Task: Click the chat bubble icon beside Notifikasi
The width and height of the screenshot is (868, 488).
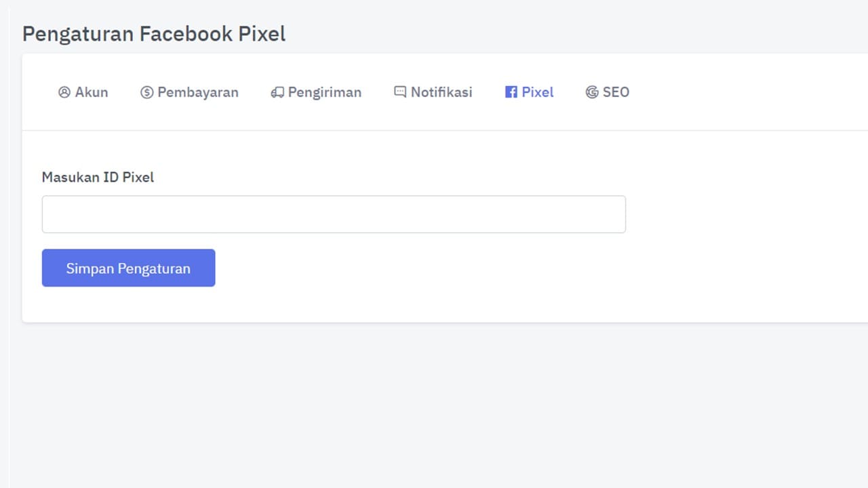Action: 400,91
